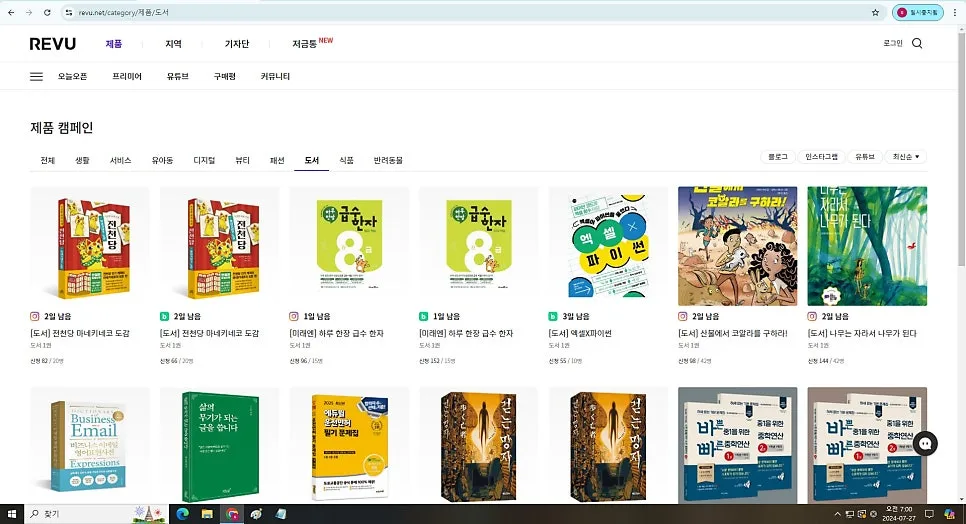Expand the 최신순 sort dropdown
966x524 pixels.
pos(906,157)
